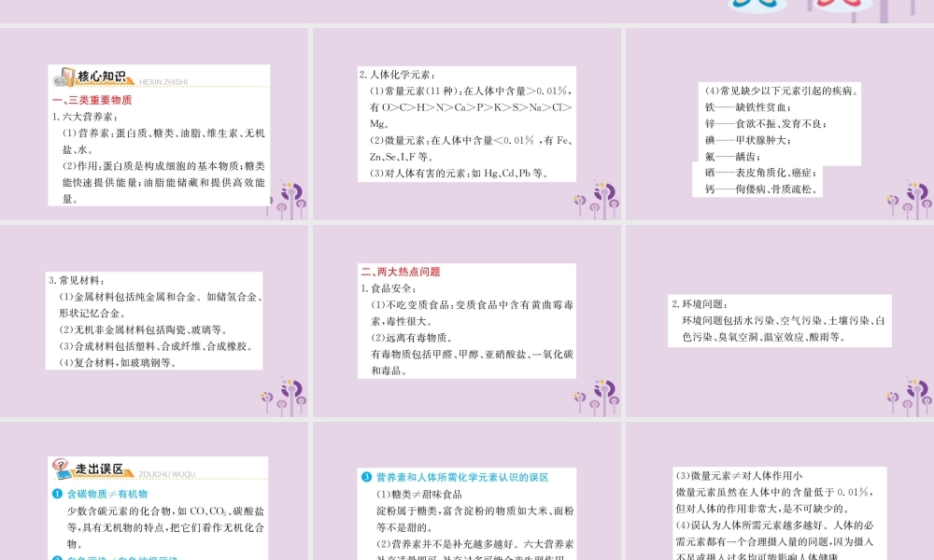The image size is (934, 560).
Task: Click line (1)常量元素(11种)
Action: click(x=471, y=91)
